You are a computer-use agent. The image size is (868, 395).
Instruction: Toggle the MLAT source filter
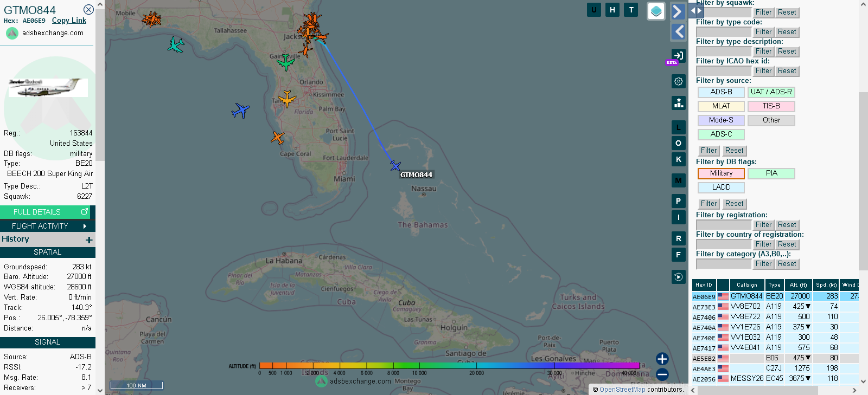[721, 106]
